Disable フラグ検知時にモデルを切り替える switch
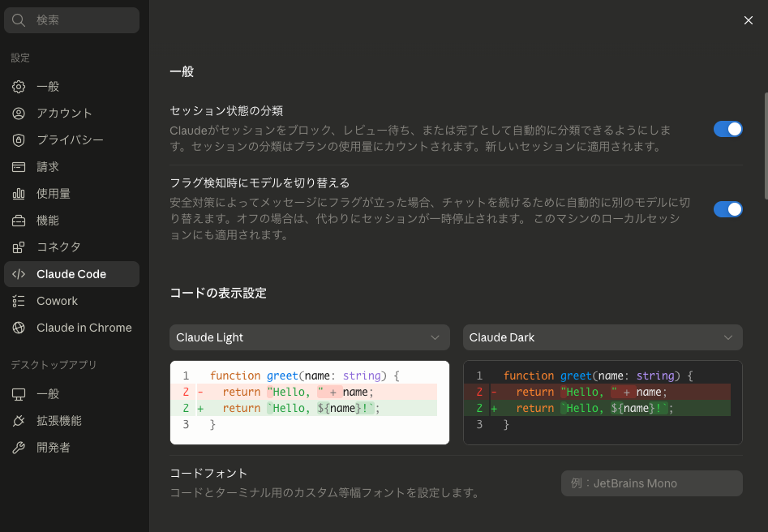The image size is (768, 532). pyautogui.click(x=727, y=209)
